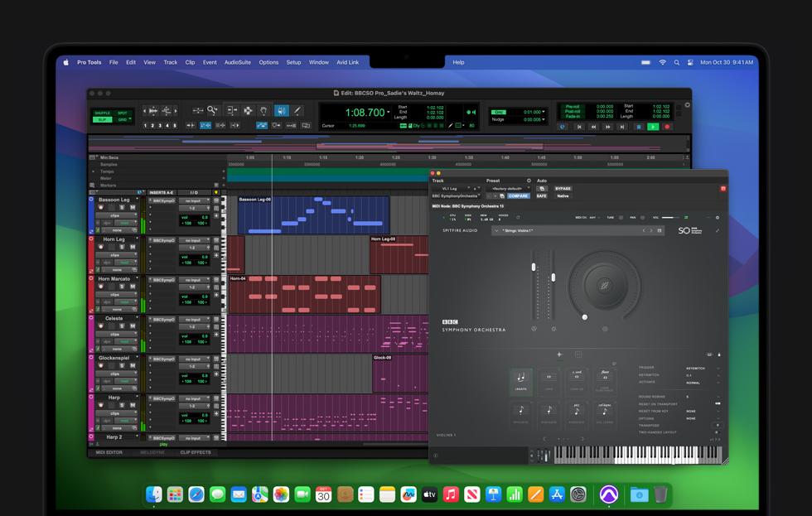This screenshot has height=516, width=812.
Task: Open the Event menu
Action: coord(210,62)
